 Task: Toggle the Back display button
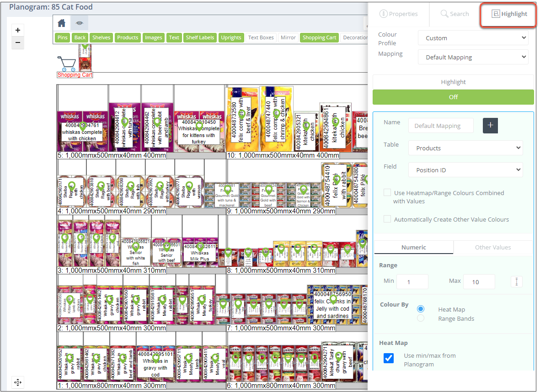pos(80,37)
